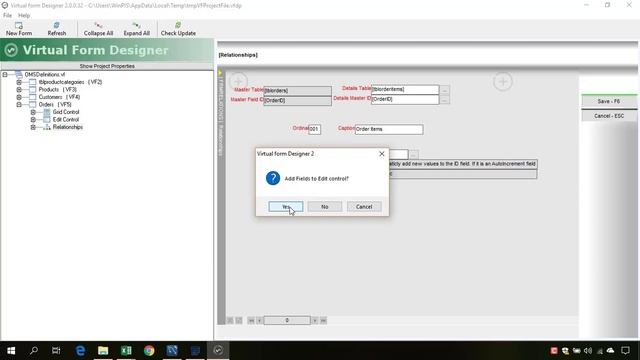640x360 pixels.
Task: Open the Details Master ID browse button
Action: coord(445,100)
